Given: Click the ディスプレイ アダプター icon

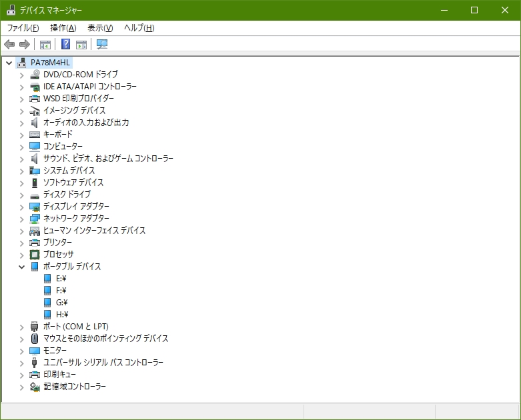Looking at the screenshot, I should coord(35,207).
